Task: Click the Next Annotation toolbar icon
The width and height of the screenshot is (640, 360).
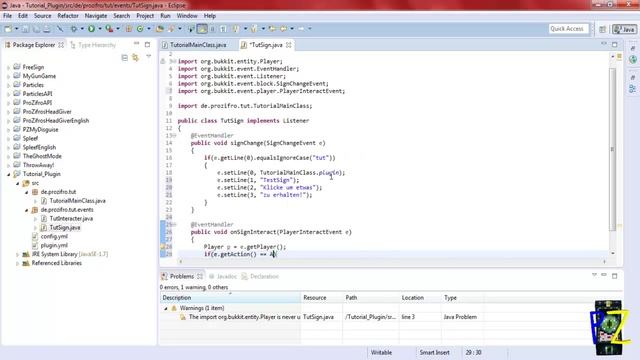Action: click(x=236, y=29)
